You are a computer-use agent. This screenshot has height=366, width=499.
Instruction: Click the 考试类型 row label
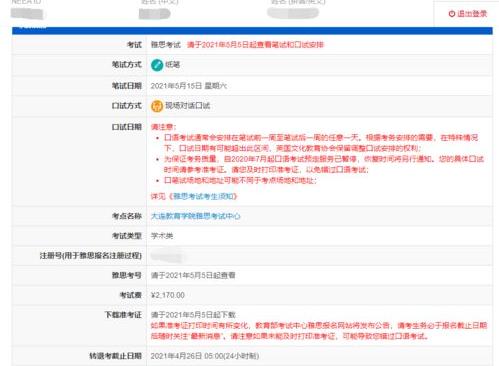127,236
